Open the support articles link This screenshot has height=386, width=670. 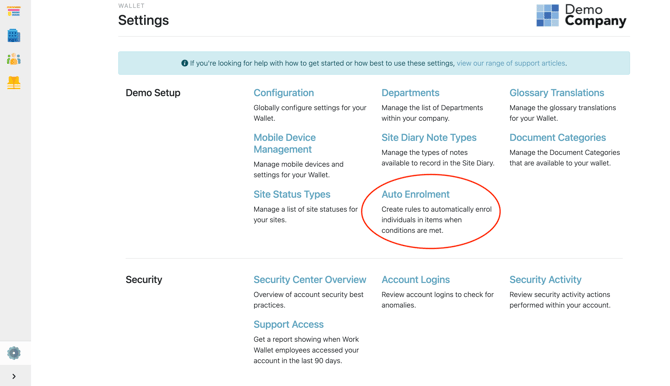tap(511, 63)
